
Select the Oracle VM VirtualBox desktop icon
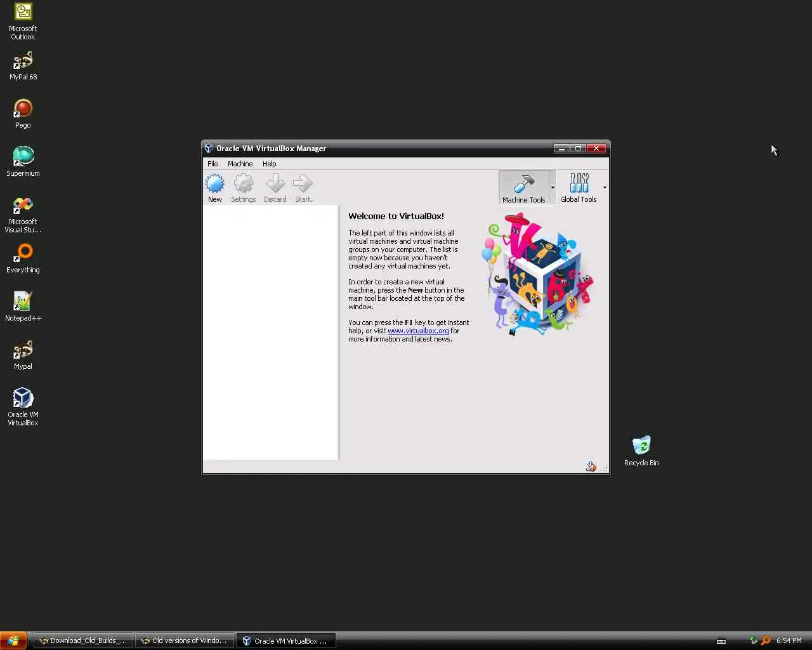(x=23, y=407)
